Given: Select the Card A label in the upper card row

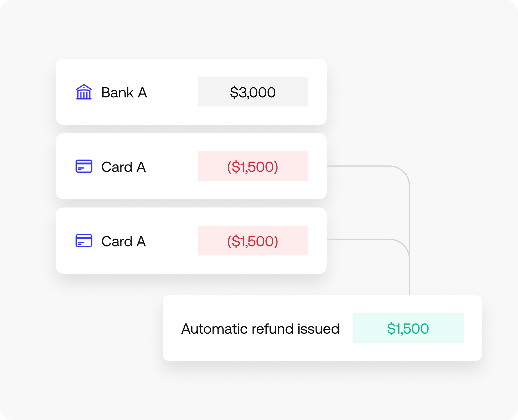Looking at the screenshot, I should point(123,167).
